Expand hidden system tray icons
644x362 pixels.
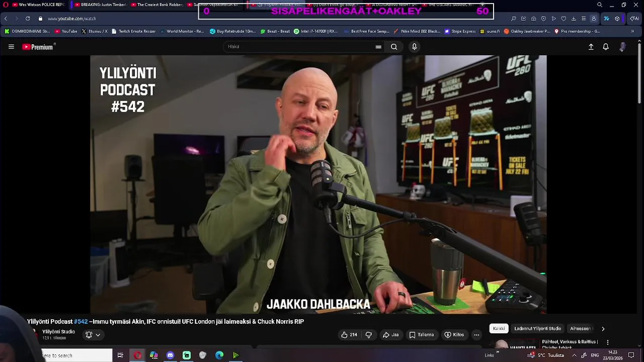click(574, 355)
